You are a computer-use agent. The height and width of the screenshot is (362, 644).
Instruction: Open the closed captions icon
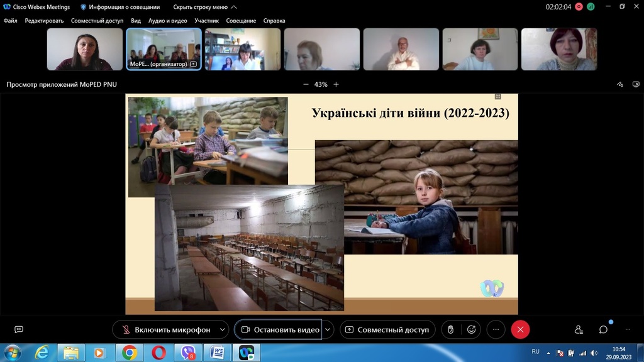19,329
